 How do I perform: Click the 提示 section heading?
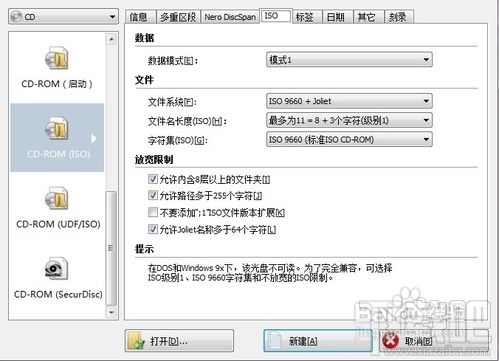click(x=144, y=249)
